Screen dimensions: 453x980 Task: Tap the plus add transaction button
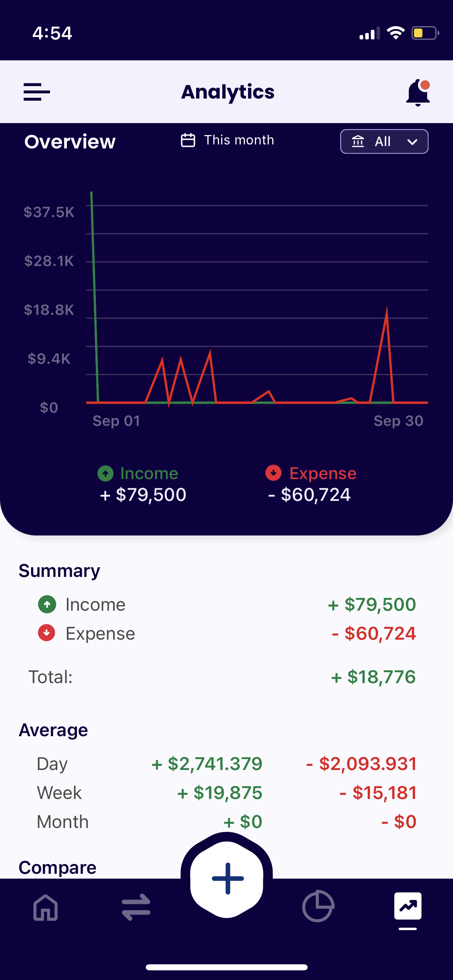click(227, 879)
